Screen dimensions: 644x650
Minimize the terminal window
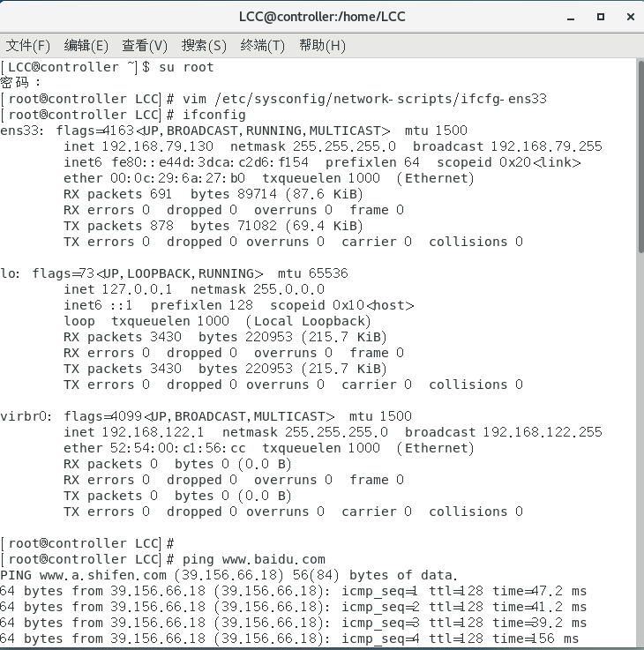571,17
